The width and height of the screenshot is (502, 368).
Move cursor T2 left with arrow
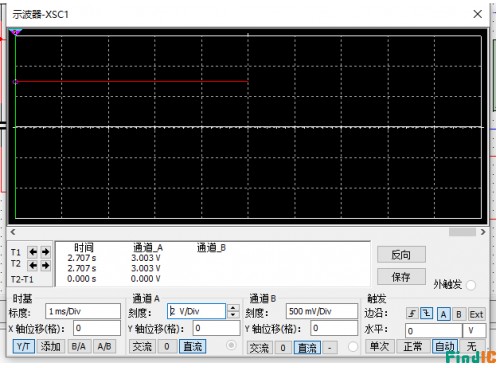[32, 265]
